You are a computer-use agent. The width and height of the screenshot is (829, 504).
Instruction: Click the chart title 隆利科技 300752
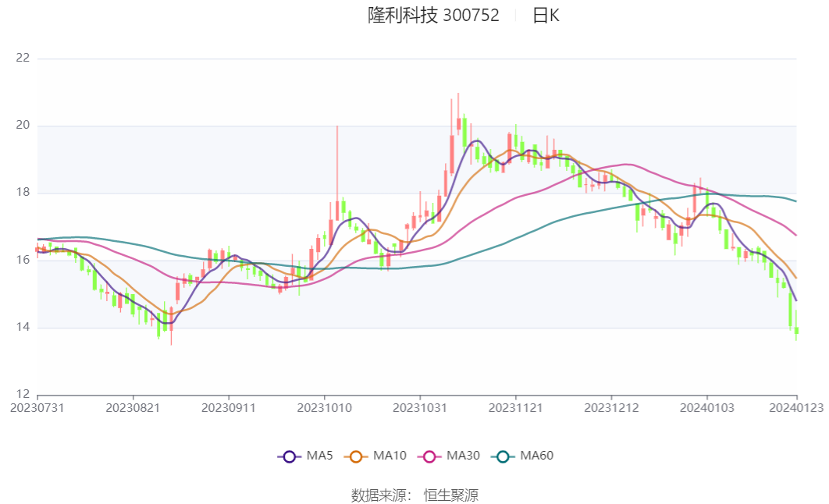pyautogui.click(x=433, y=16)
